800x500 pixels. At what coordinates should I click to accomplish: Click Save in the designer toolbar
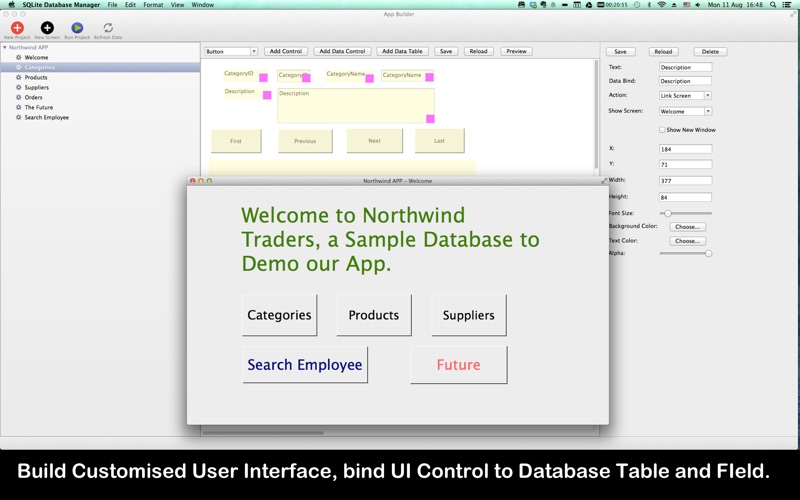coord(446,51)
